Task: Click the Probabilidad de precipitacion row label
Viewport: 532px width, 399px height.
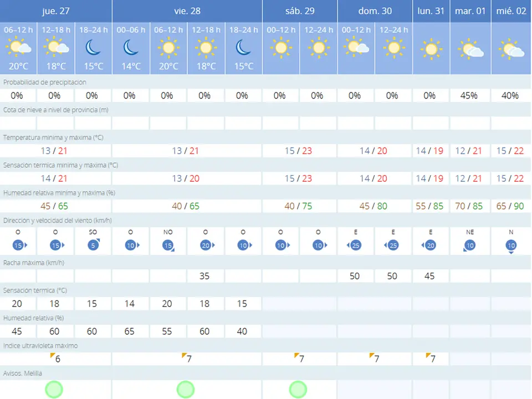Action: click(x=45, y=82)
